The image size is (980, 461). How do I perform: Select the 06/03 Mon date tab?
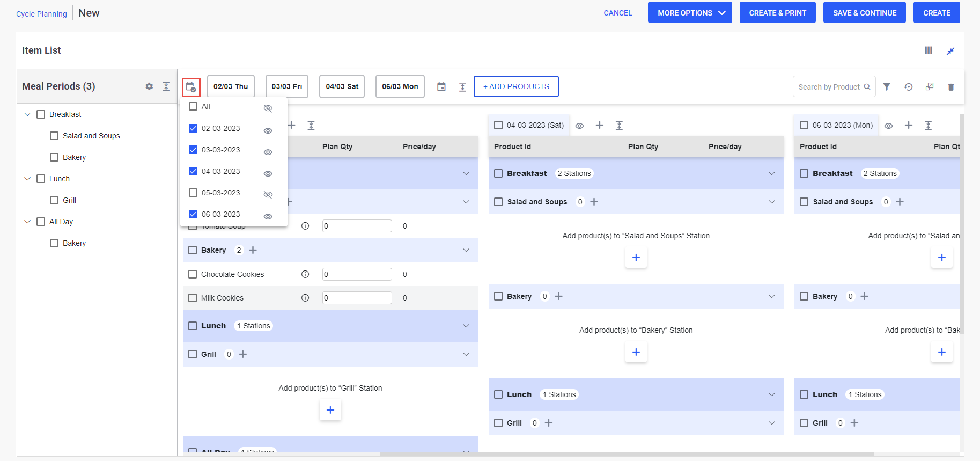pos(400,86)
